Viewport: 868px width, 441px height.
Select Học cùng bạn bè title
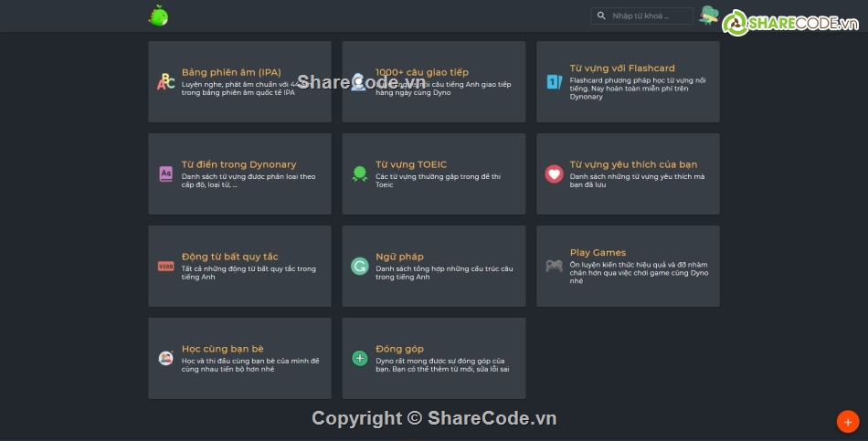(x=222, y=349)
